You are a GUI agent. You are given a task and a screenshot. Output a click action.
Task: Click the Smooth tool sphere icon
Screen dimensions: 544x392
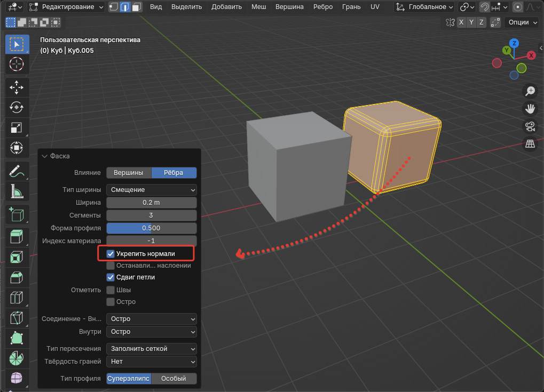[17, 378]
